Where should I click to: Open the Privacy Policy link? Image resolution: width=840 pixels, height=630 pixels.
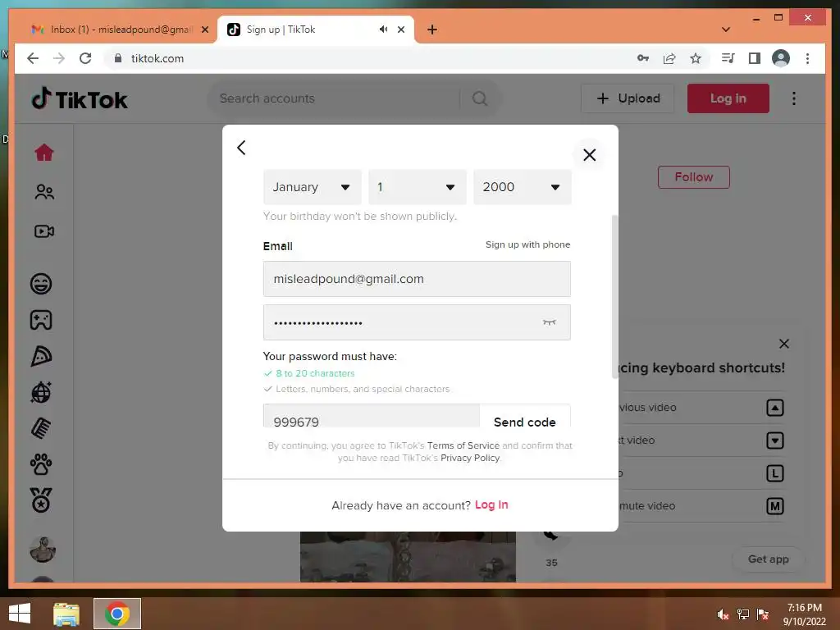pyautogui.click(x=470, y=458)
